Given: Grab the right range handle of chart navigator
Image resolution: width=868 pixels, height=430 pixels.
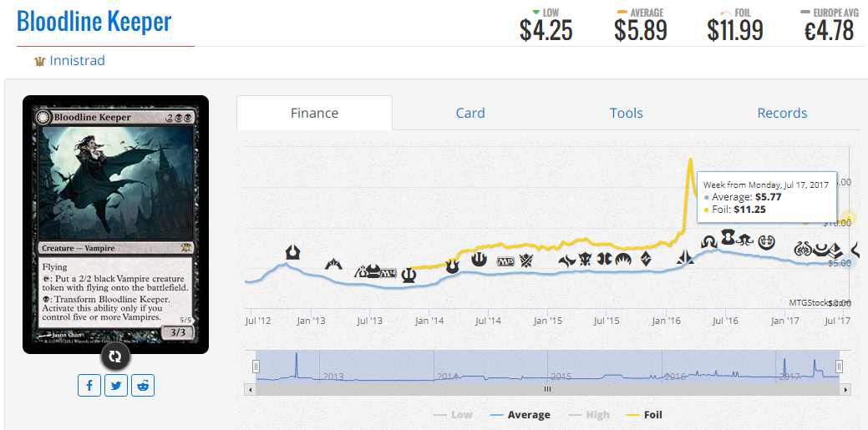Looking at the screenshot, I should coord(840,367).
